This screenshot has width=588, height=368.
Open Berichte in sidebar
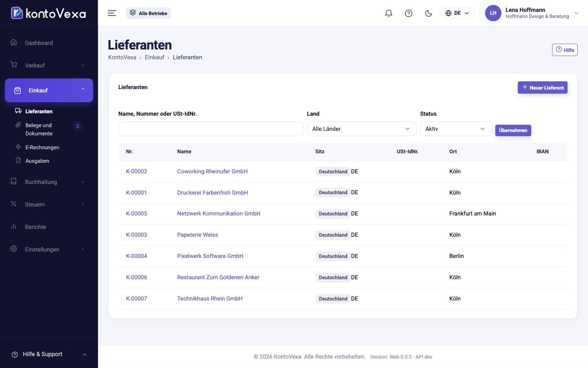point(49,227)
